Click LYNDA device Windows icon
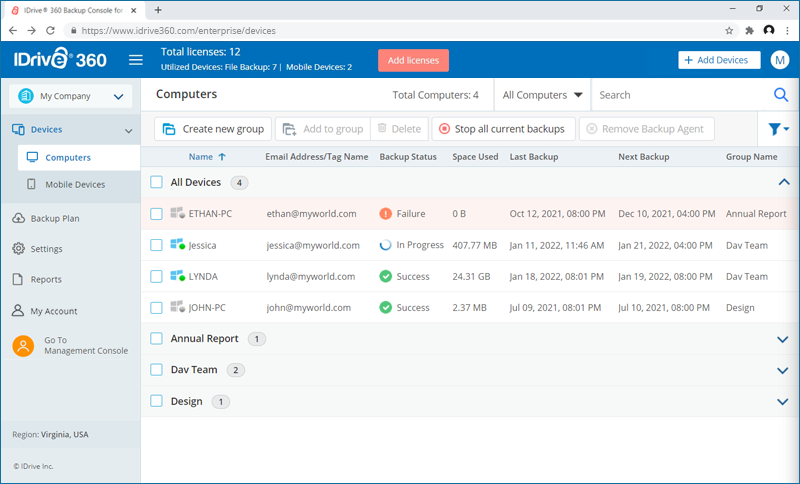 tap(178, 276)
